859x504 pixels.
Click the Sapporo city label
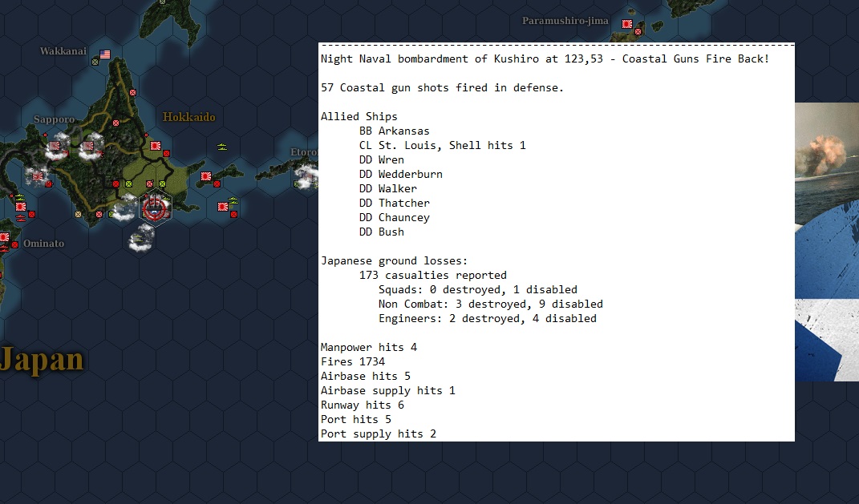(54, 119)
